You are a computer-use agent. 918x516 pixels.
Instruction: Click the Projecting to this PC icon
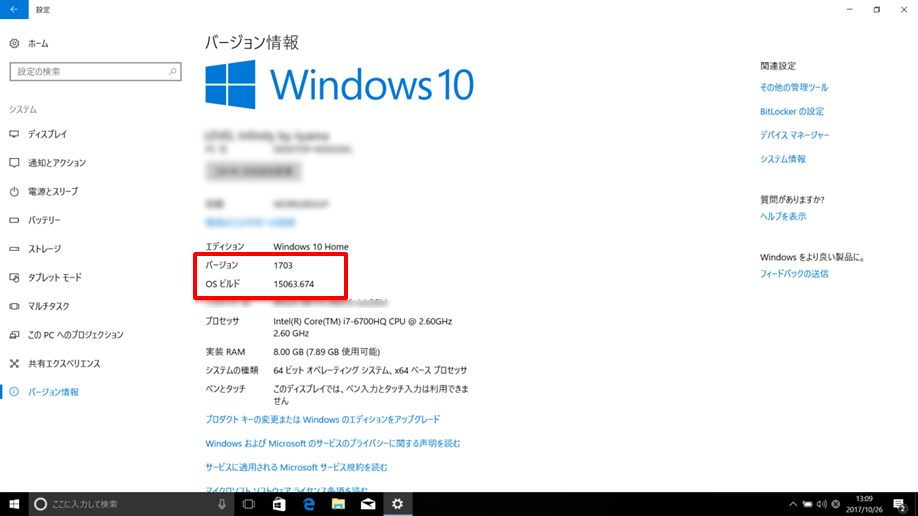(x=14, y=335)
